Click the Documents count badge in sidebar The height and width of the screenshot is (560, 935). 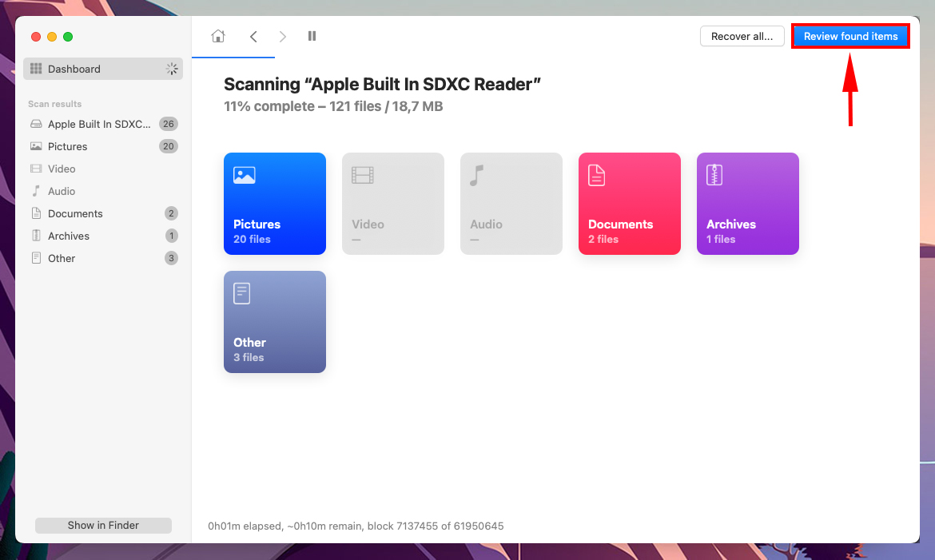pos(171,213)
